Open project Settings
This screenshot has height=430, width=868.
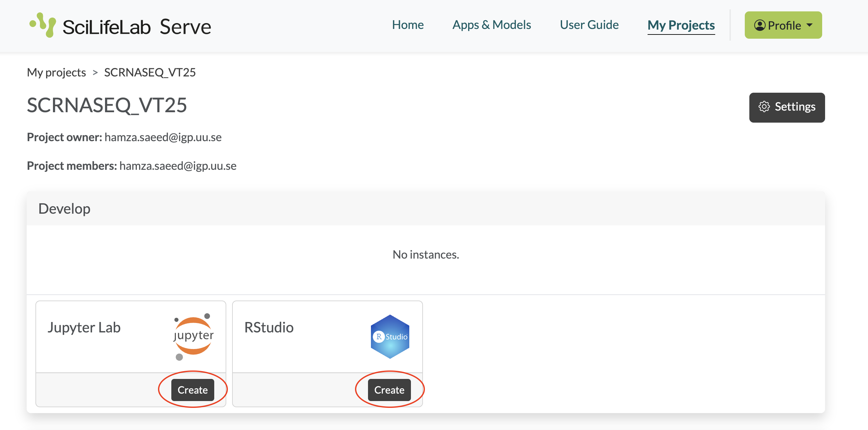pos(787,107)
